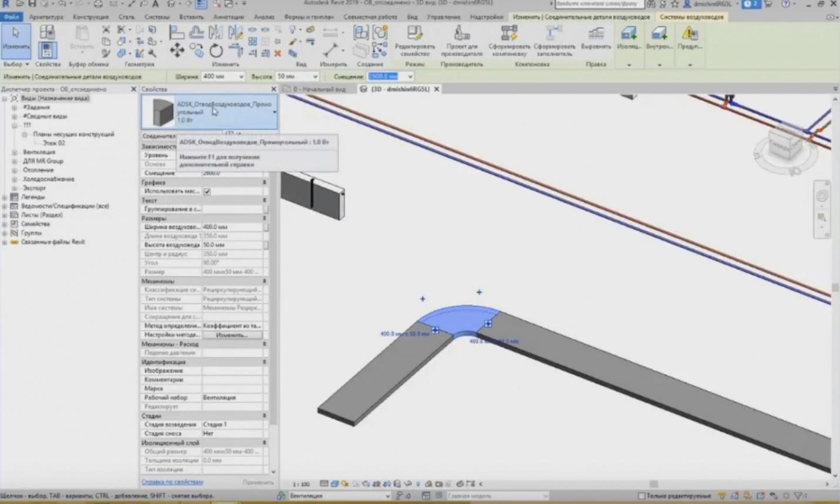
Task: Select the Move tool with four arrows
Action: point(177,50)
